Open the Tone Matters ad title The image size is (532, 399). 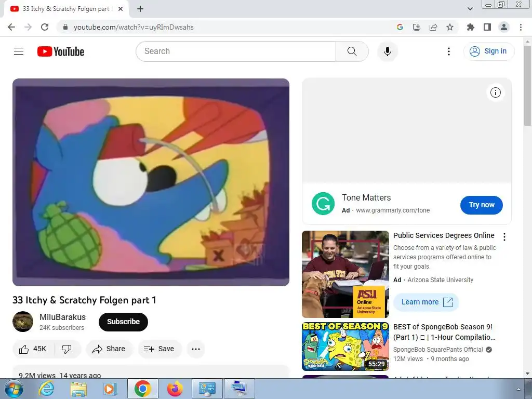[x=366, y=197]
